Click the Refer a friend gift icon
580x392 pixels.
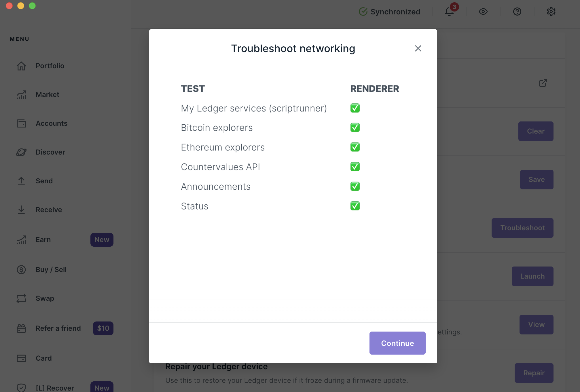(x=21, y=328)
